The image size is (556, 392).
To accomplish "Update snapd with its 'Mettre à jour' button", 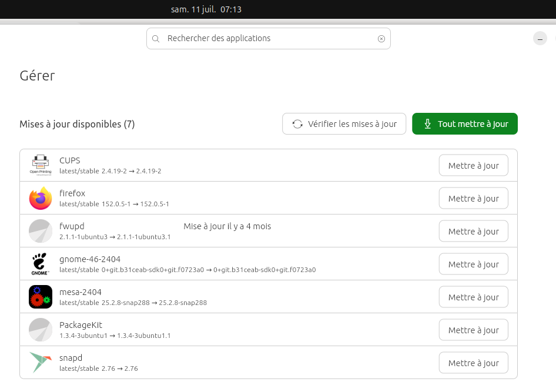I will point(473,363).
